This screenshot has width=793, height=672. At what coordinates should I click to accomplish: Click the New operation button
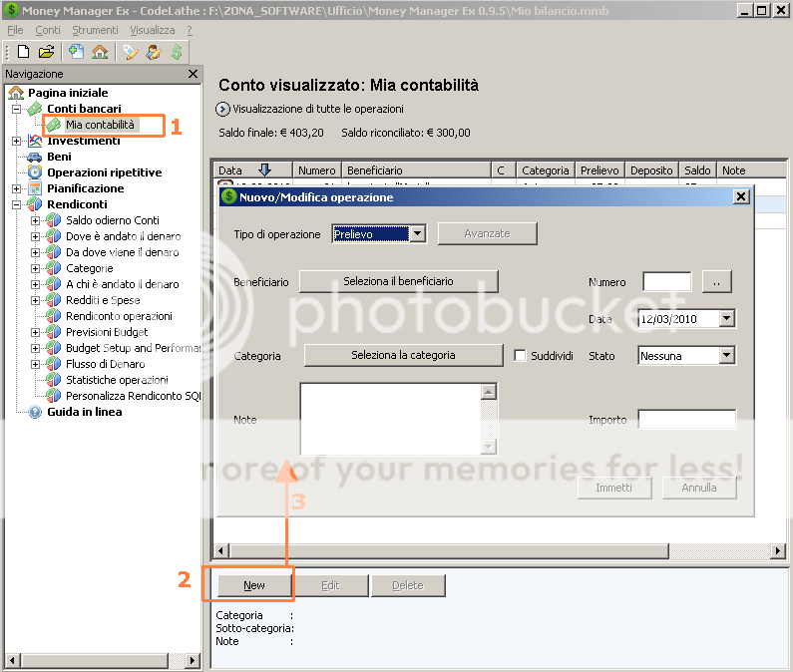[254, 585]
